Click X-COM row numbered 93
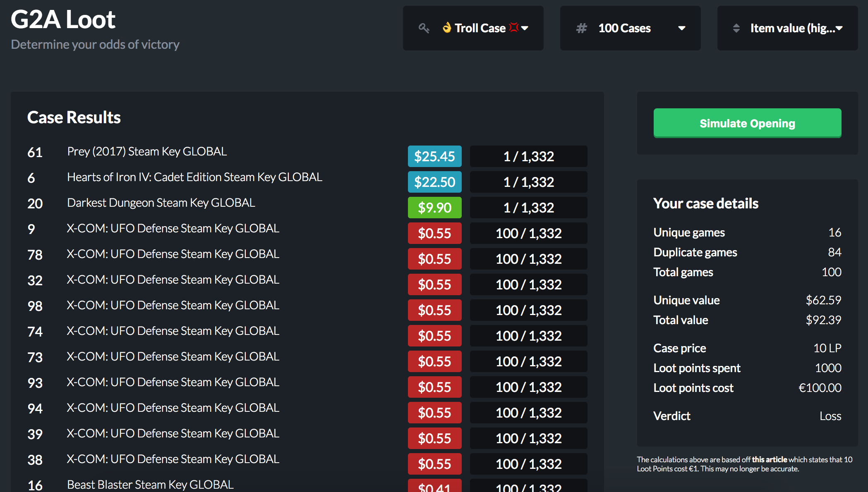Image resolution: width=868 pixels, height=492 pixels. 307,387
